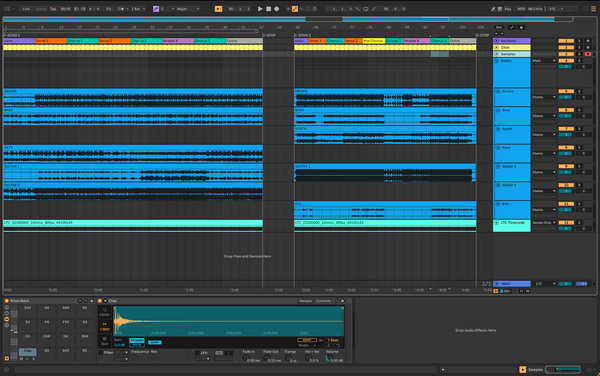Enable the LFO checkbox

click(197, 353)
